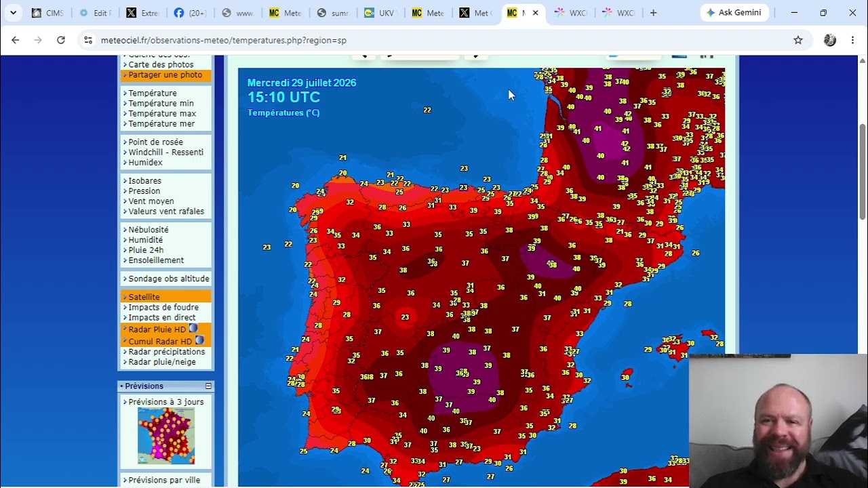Viewport: 868px width, 488px height.
Task: Open Prévisions à 3 jours link
Action: (x=165, y=402)
